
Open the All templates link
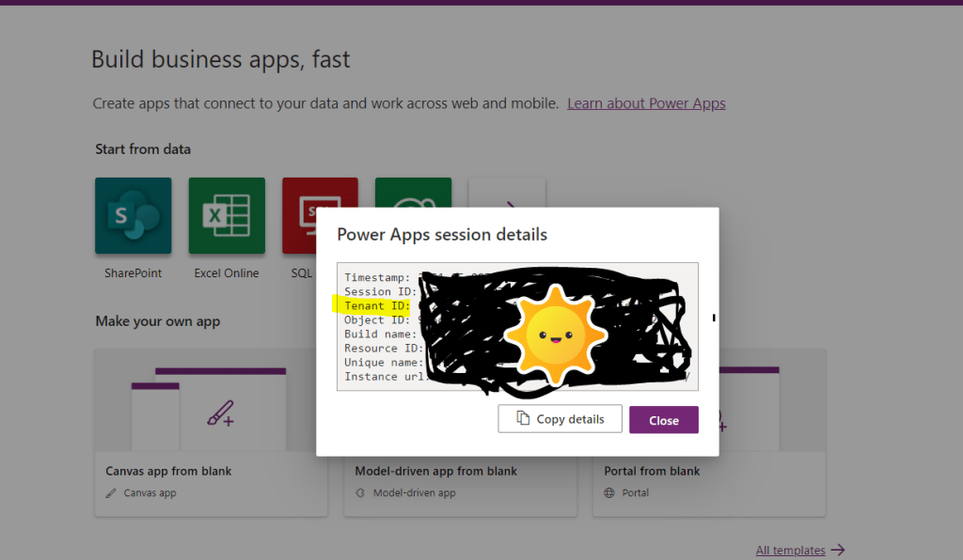[790, 551]
